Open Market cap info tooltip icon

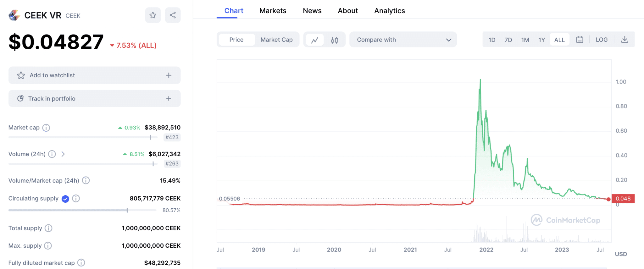click(46, 128)
